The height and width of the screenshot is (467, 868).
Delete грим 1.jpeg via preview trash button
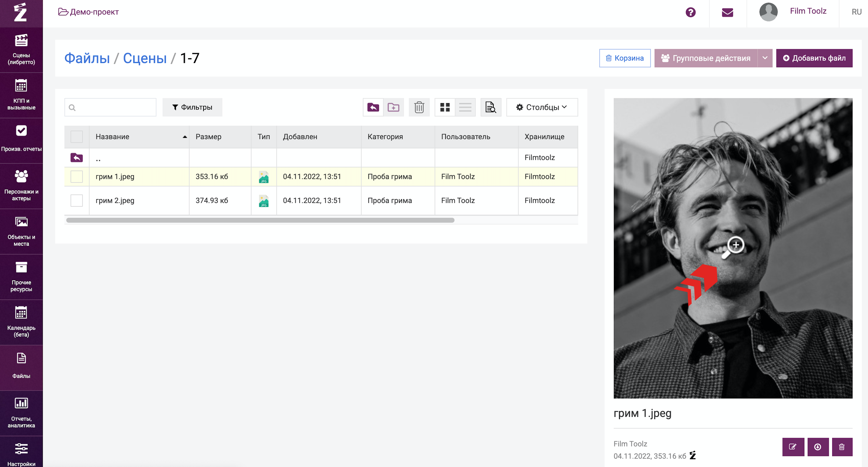click(x=842, y=447)
